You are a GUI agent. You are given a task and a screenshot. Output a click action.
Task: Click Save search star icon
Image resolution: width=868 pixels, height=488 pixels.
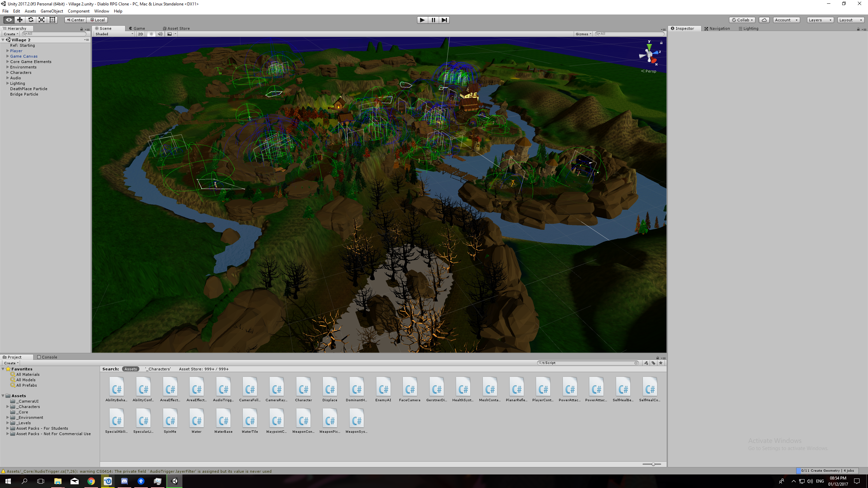pyautogui.click(x=661, y=363)
